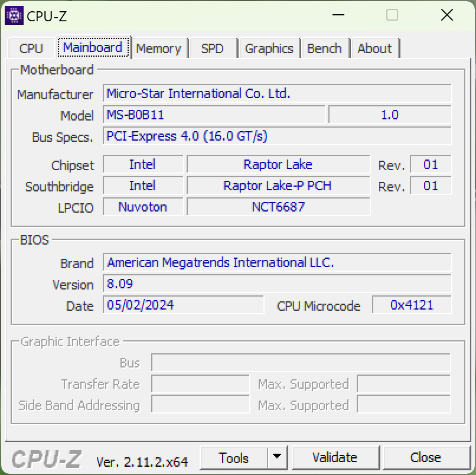
Task: Click the CPU-Z app icon in title bar
Action: (14, 15)
